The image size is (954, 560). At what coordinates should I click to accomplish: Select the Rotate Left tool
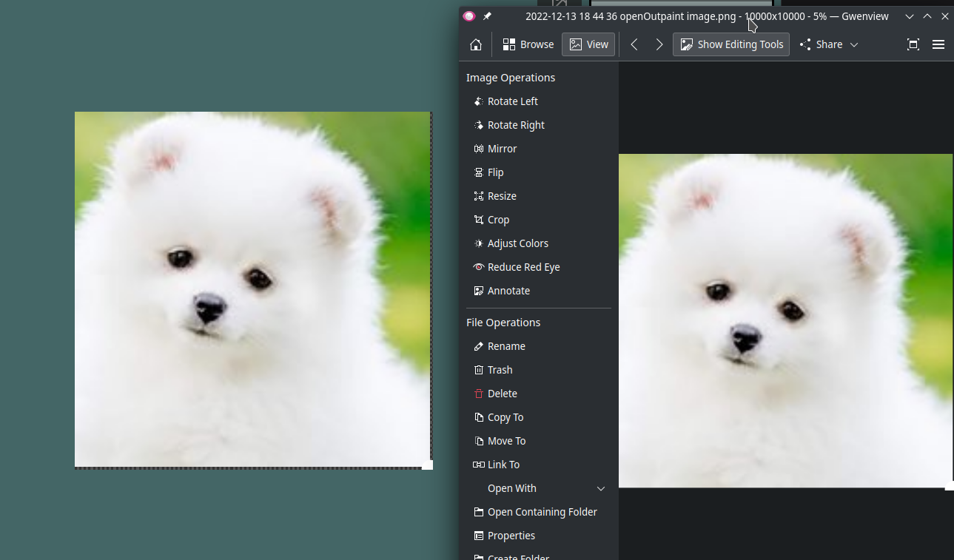[x=511, y=101]
